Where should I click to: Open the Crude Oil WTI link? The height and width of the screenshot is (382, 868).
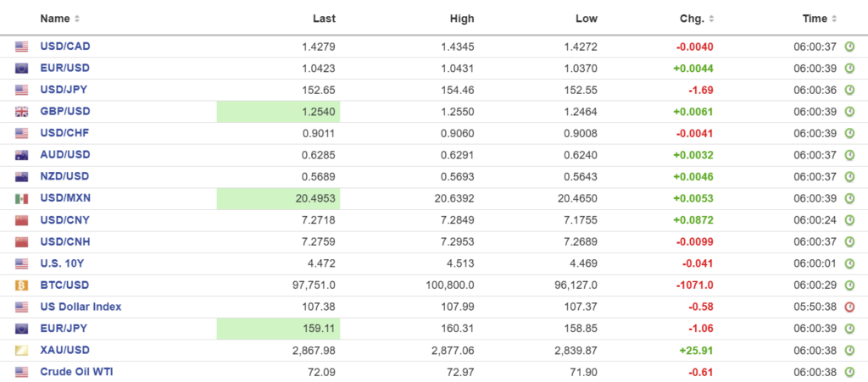coord(76,372)
